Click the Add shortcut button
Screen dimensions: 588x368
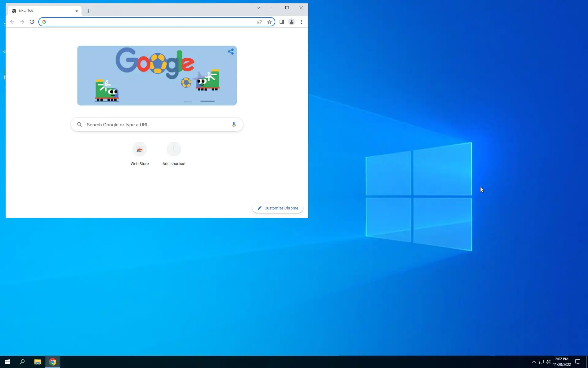tap(174, 149)
